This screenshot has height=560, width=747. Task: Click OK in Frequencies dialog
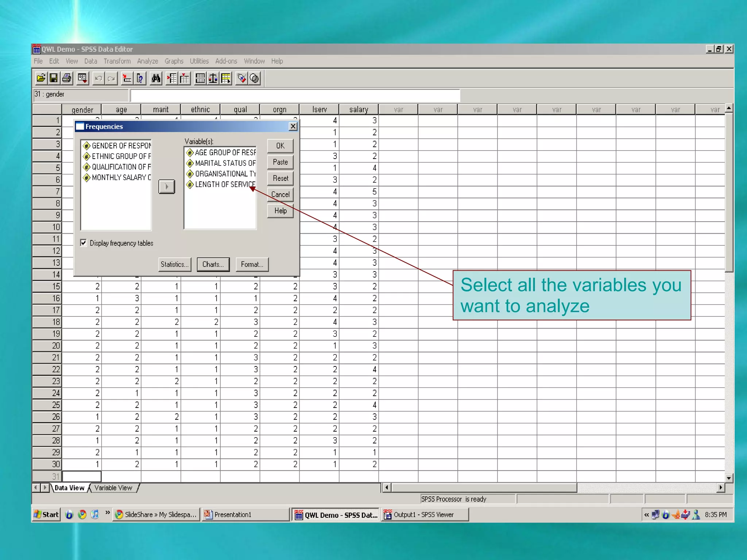coord(280,146)
